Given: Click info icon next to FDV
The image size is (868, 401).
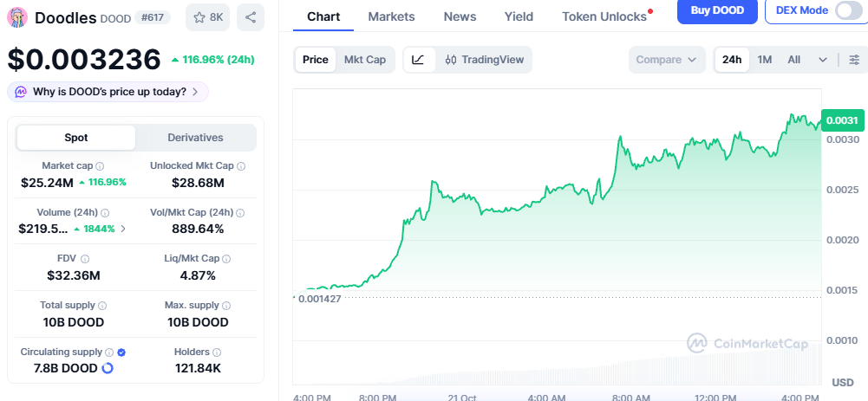Looking at the screenshot, I should (85, 259).
